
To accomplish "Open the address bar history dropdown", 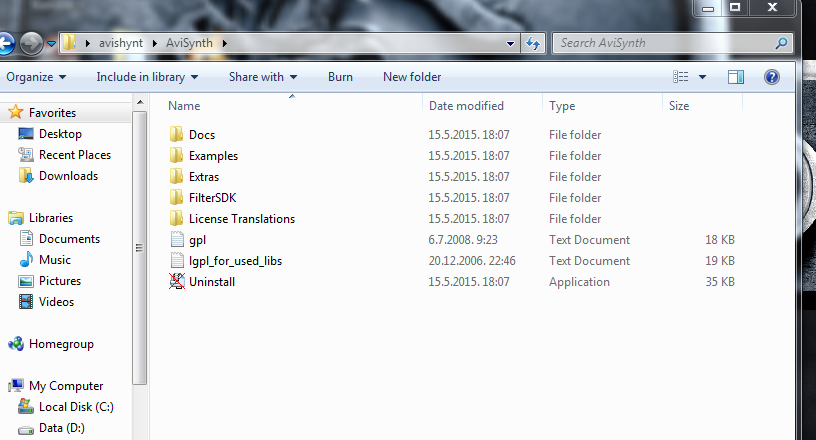I will pyautogui.click(x=511, y=44).
